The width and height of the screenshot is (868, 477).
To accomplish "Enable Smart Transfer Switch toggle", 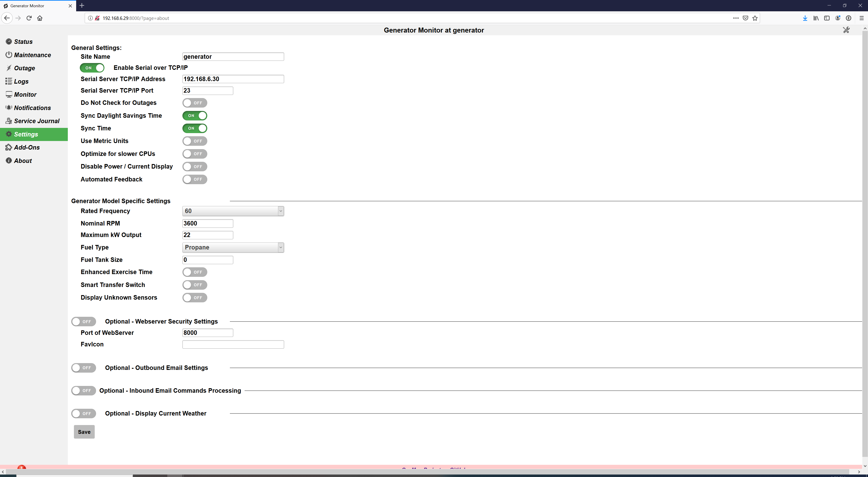I will tap(195, 285).
